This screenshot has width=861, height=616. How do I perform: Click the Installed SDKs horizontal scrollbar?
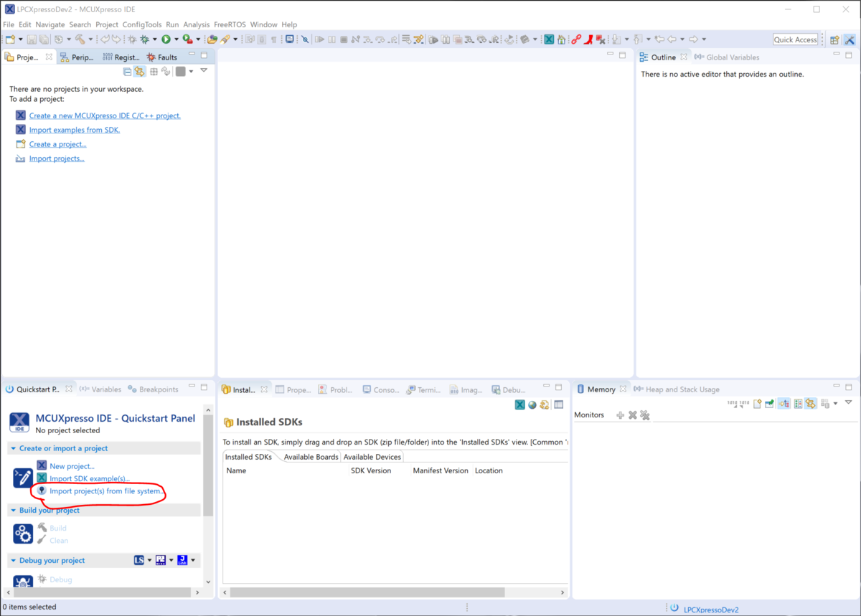pyautogui.click(x=368, y=592)
